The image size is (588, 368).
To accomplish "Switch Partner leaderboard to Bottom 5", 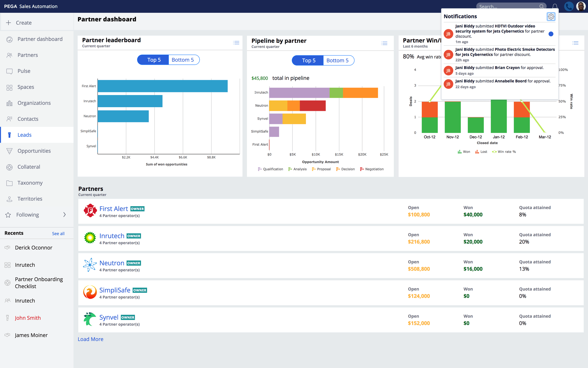I will pyautogui.click(x=183, y=60).
